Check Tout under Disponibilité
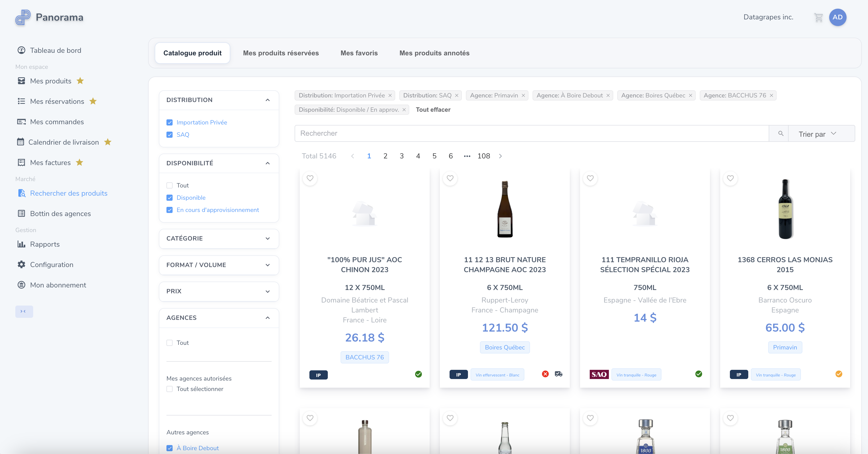This screenshot has width=868, height=454. point(170,185)
